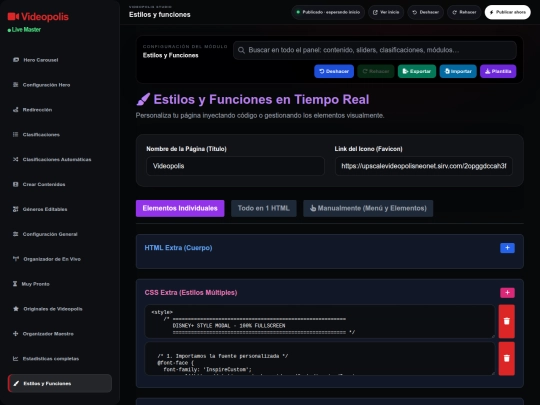Delete the InspireCustom font CSS block

507,359
